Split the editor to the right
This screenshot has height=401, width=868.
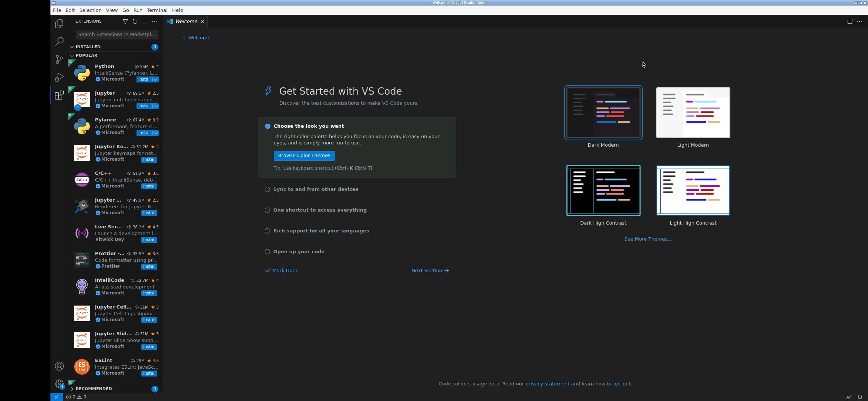pyautogui.click(x=850, y=22)
